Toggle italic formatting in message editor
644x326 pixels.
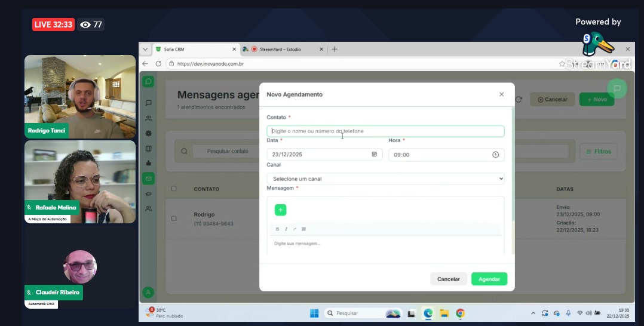[286, 229]
